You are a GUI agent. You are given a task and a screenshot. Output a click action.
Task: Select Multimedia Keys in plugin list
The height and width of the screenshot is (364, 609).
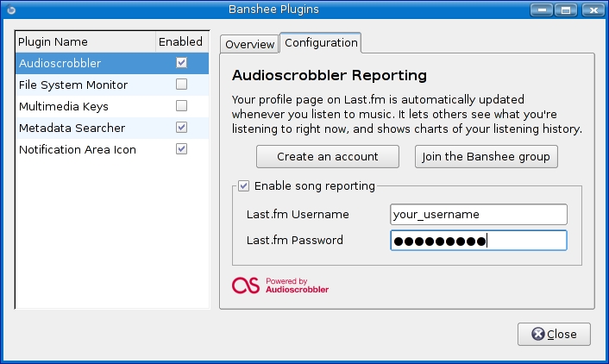[x=64, y=106]
